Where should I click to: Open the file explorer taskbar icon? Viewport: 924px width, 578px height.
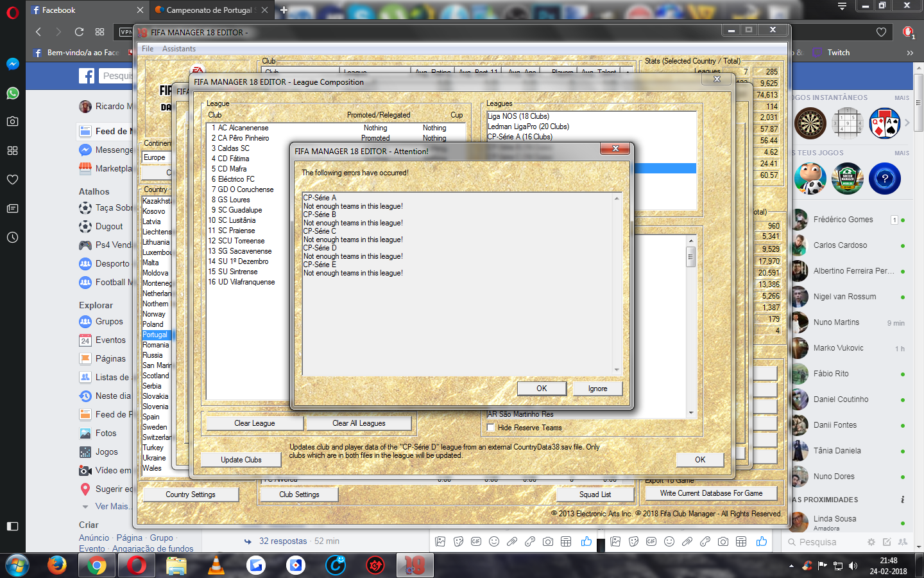click(x=176, y=565)
